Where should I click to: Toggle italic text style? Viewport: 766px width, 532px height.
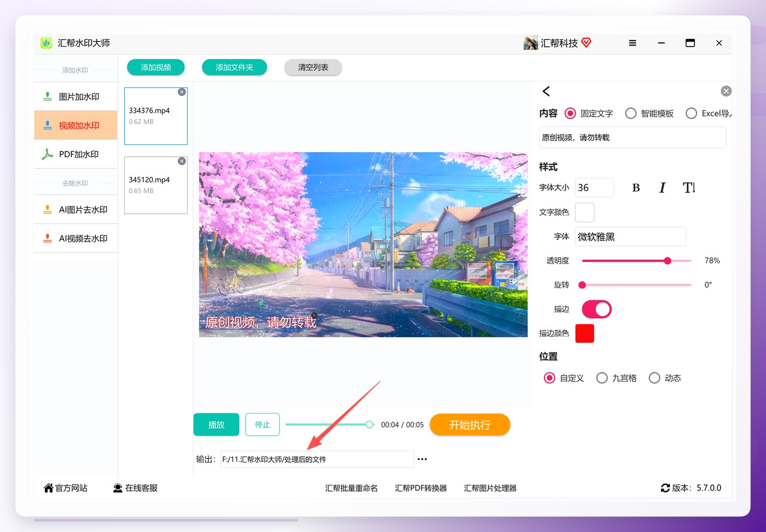pos(662,188)
